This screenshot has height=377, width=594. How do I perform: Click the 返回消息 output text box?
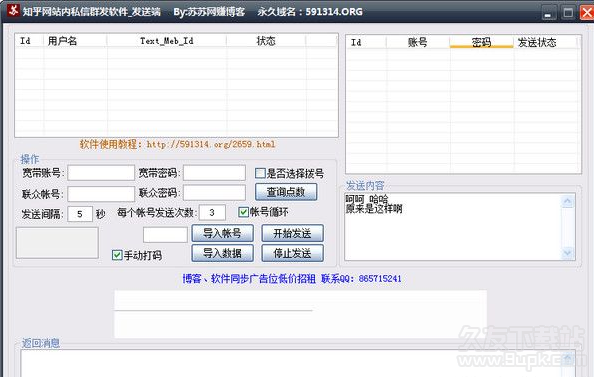297,364
